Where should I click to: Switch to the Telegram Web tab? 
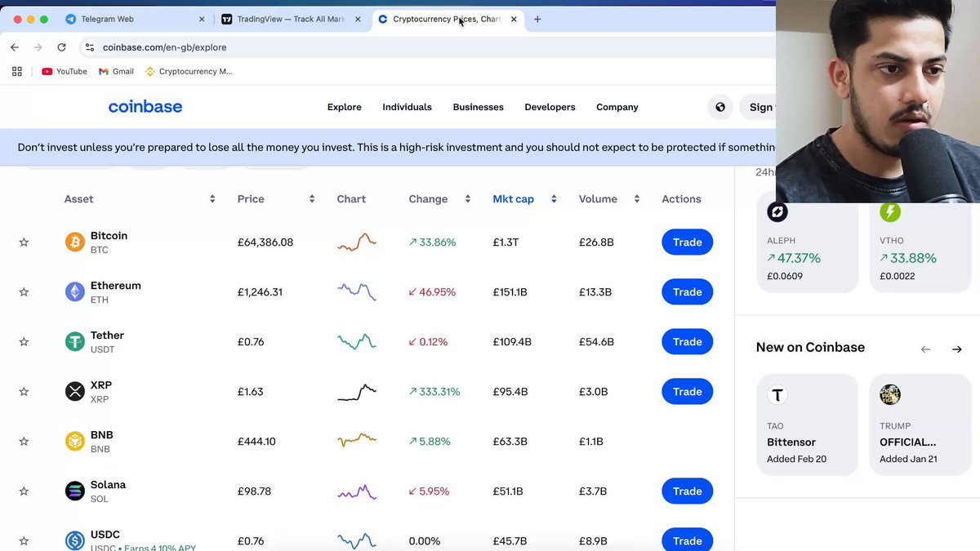(135, 19)
